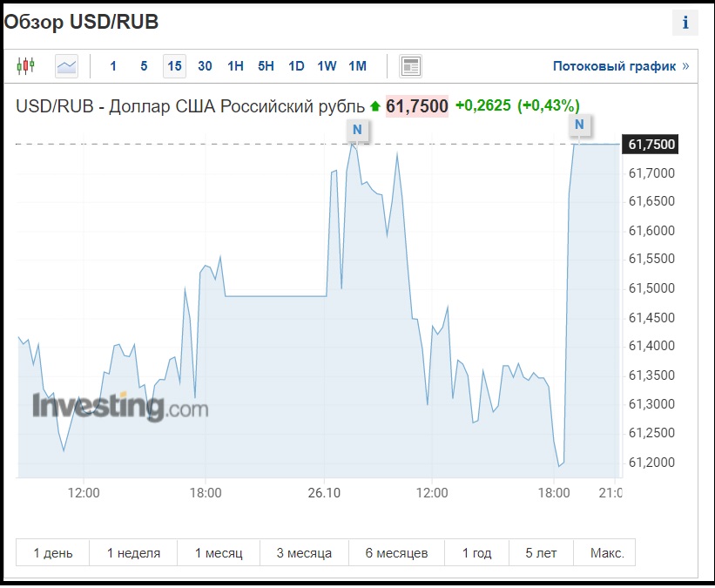This screenshot has width=715, height=588.
Task: Click the second N news marker near the right edge
Action: point(579,125)
